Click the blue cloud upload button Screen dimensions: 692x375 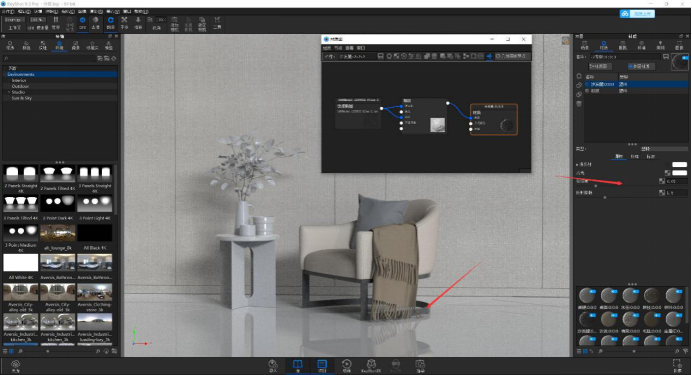point(637,14)
